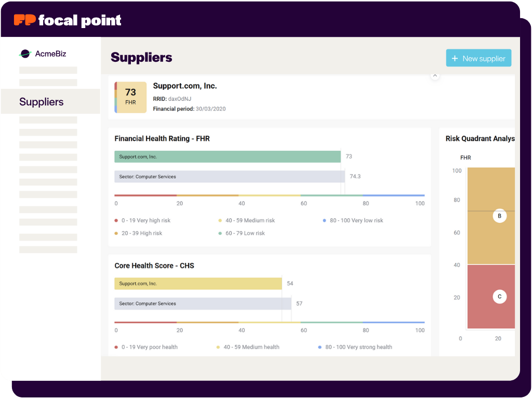532x399 pixels.
Task: Click the AcmeBiz planet icon
Action: pos(25,54)
